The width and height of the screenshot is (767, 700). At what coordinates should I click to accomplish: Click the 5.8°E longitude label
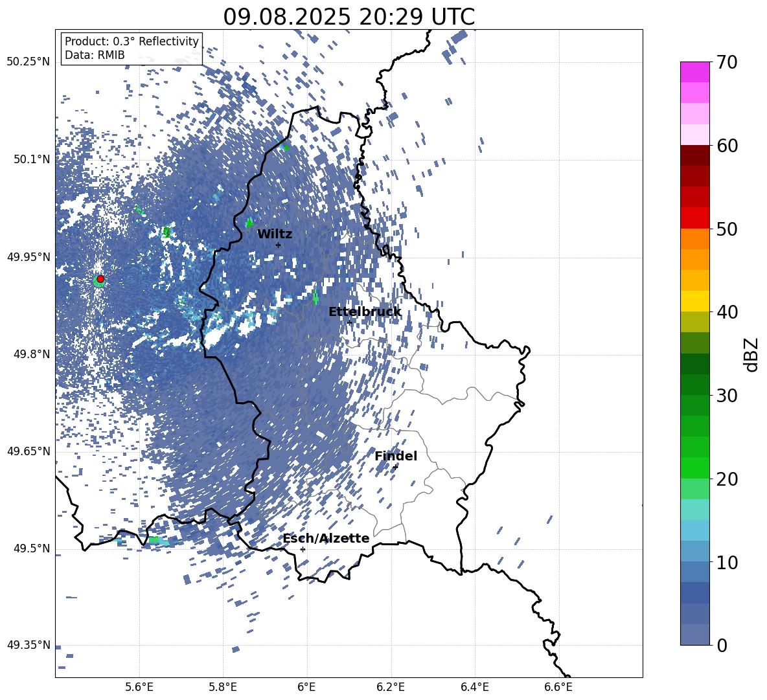tap(223, 687)
